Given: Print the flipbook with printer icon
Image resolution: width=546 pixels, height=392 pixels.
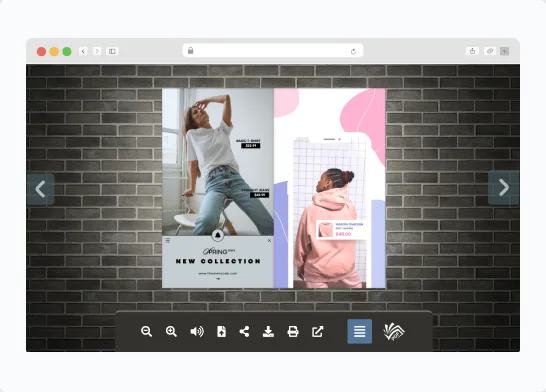Looking at the screenshot, I should [x=293, y=331].
